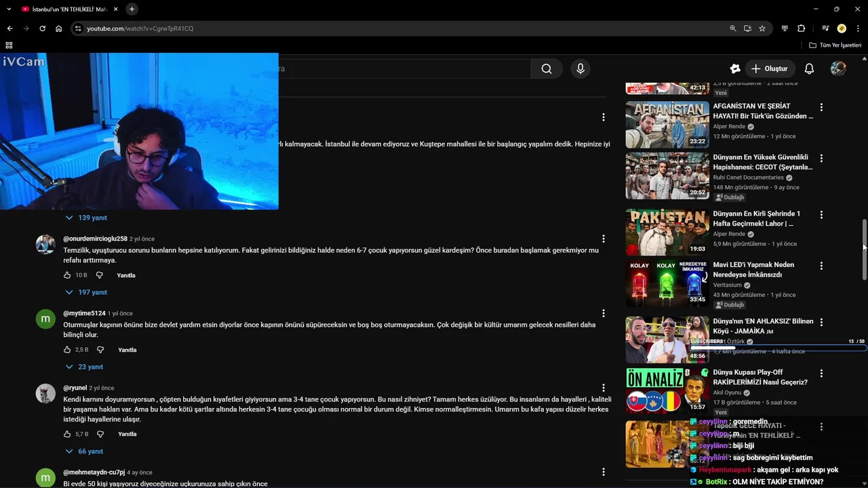Open options menu for @mehmetaydn-cu7pj comment
The image size is (868, 488).
(603, 472)
